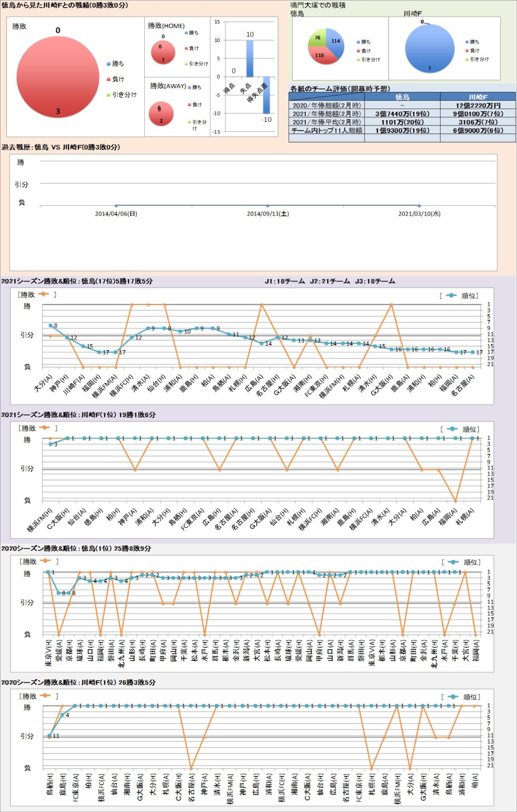Click the 勝敗(HOME) small red pie chart
Viewport: 517px width, 812px height.
click(x=163, y=53)
